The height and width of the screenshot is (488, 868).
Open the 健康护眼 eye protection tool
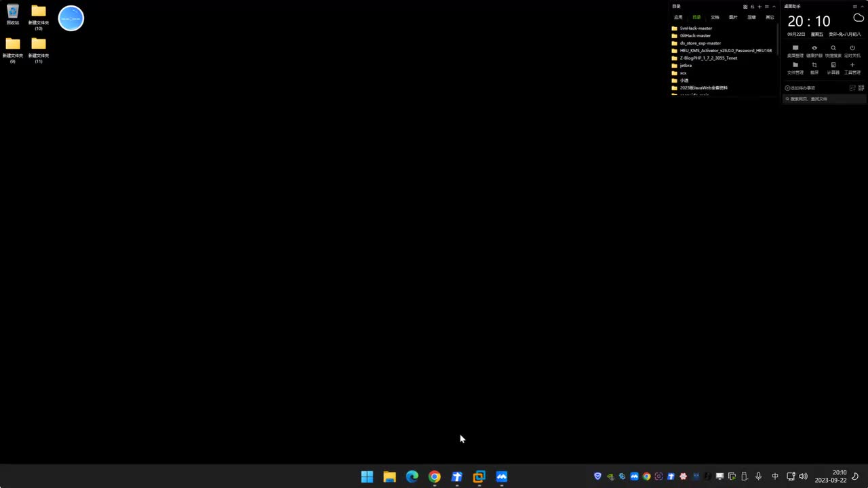(814, 51)
